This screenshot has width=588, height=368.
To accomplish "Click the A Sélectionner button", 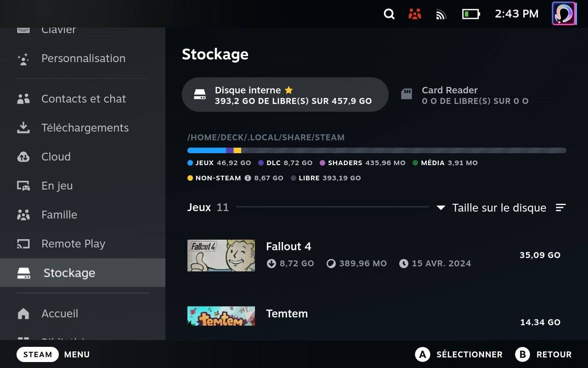I will [458, 354].
